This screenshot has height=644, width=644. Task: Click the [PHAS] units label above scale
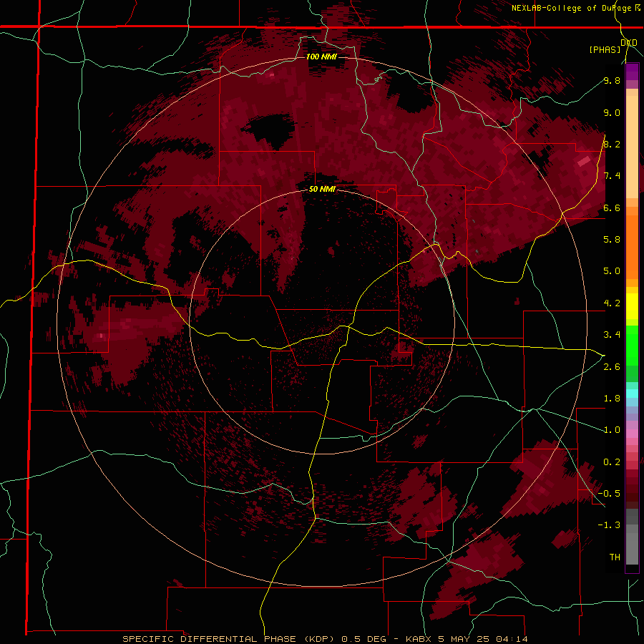point(605,49)
